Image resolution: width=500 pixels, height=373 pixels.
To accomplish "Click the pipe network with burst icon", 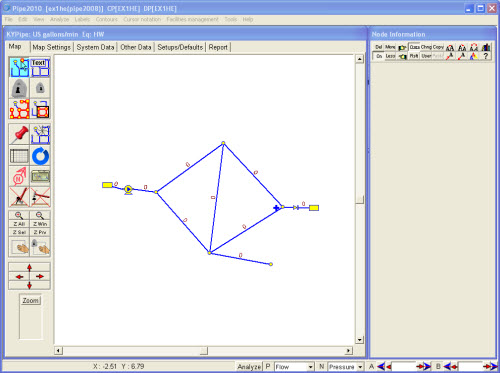I will tap(40, 134).
